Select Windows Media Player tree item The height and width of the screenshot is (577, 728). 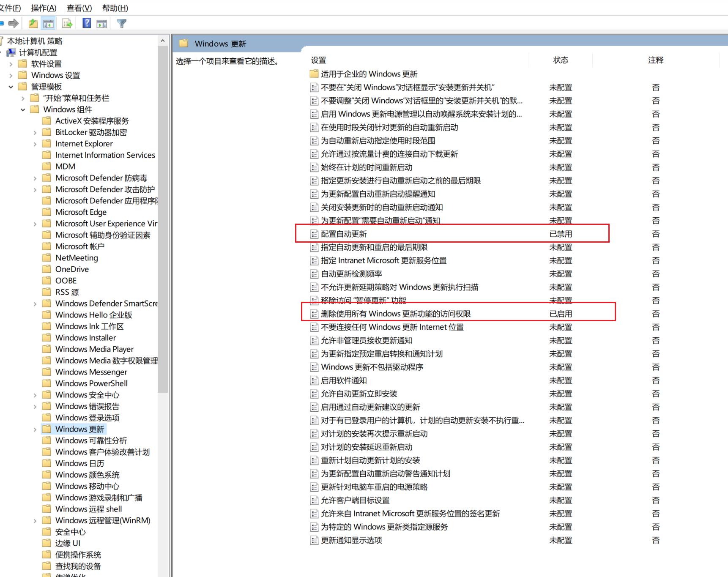pos(94,349)
